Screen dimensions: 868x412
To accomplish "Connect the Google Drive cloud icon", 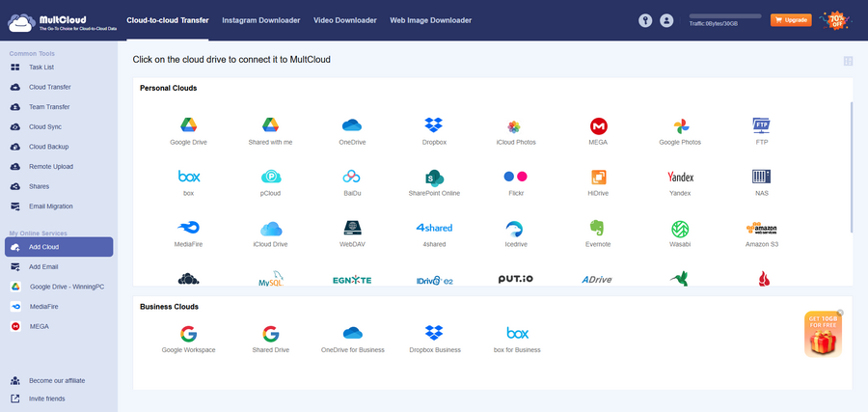I will 187,126.
